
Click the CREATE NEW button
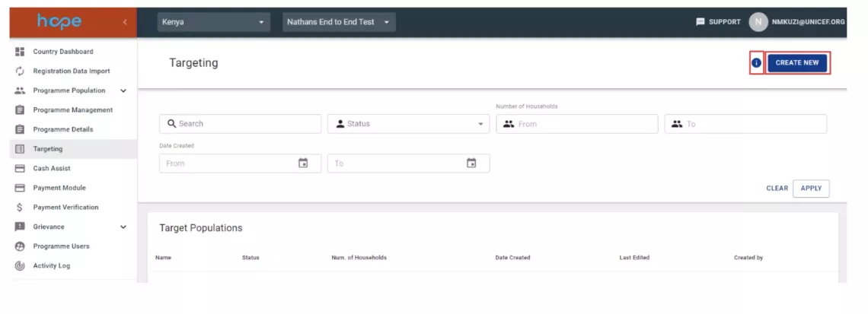pos(797,63)
